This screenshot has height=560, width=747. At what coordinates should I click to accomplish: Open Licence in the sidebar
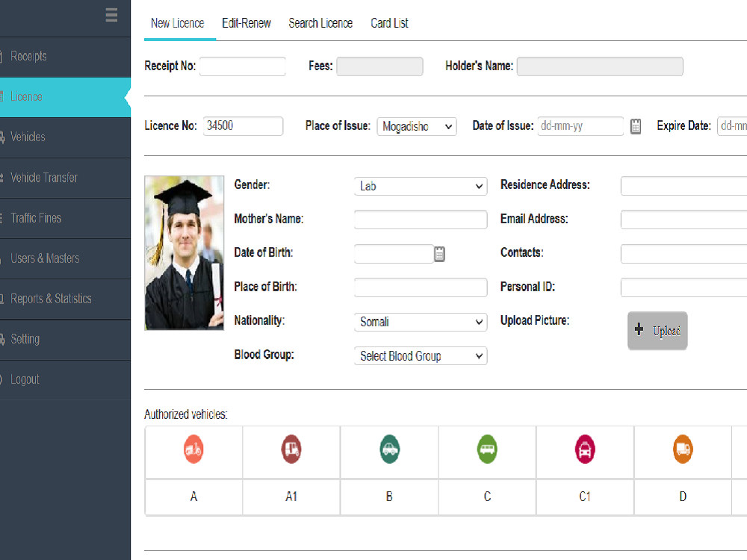coord(65,97)
